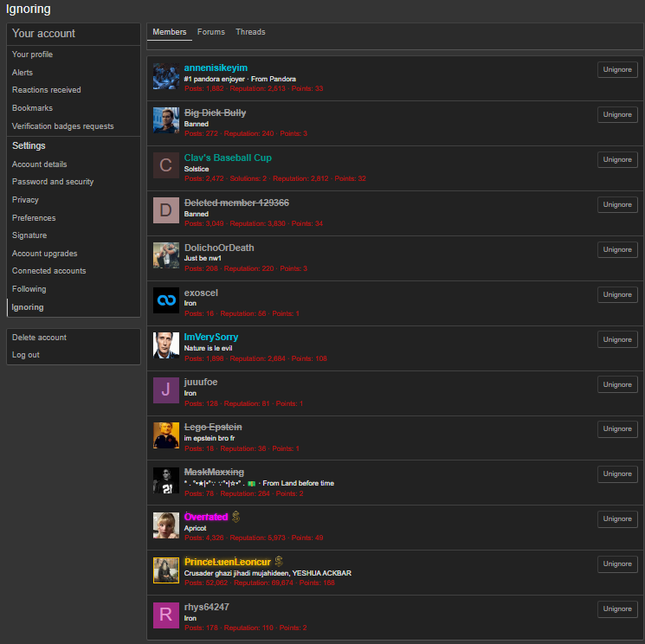Viewport: 645px width, 644px height.
Task: Switch to the Forums tab
Action: coord(210,32)
